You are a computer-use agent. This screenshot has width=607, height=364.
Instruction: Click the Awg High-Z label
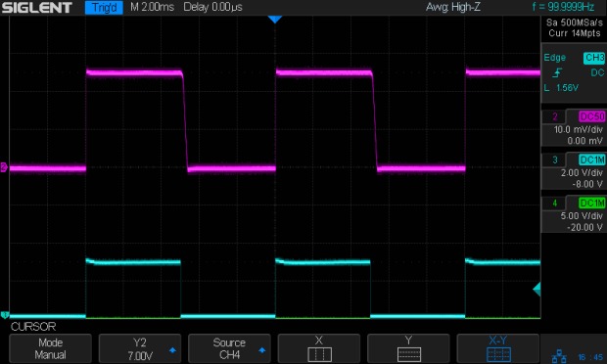(453, 7)
